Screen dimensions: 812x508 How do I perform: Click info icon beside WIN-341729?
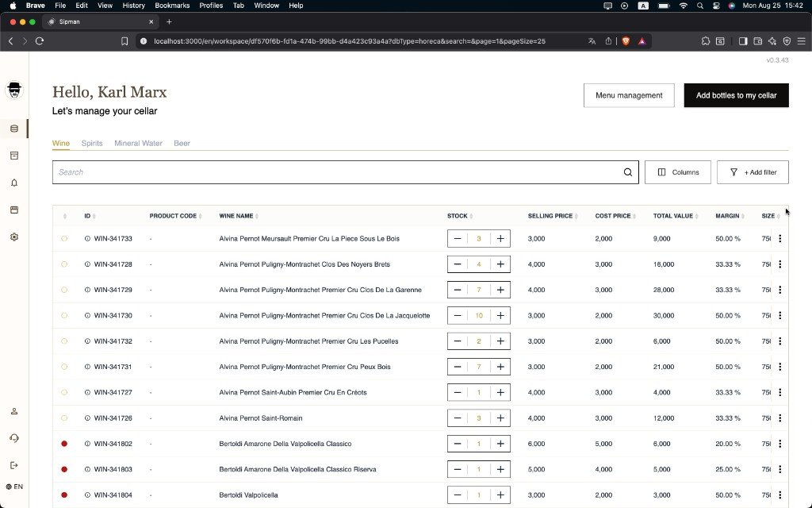(87, 290)
